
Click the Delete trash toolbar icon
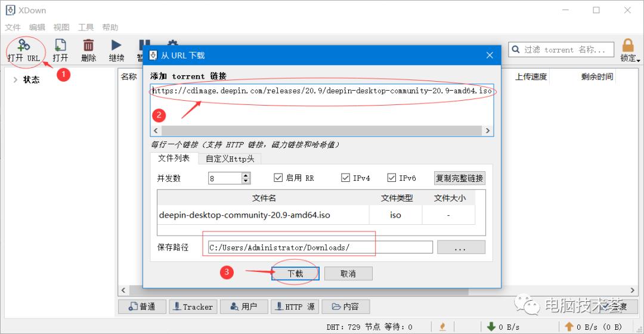click(x=88, y=45)
